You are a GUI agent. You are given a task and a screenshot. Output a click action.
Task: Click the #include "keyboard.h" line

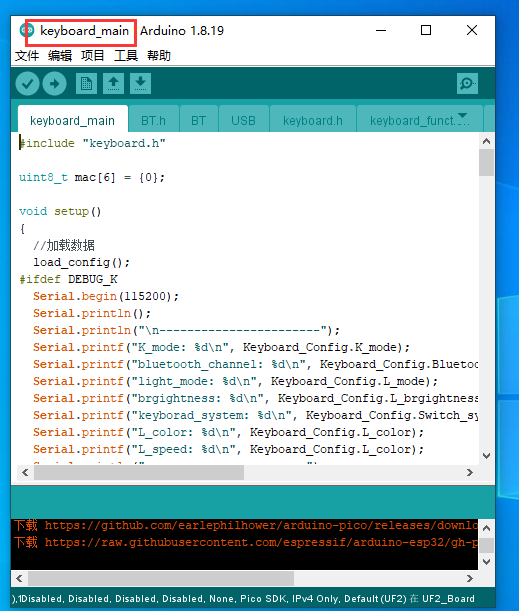pyautogui.click(x=93, y=143)
